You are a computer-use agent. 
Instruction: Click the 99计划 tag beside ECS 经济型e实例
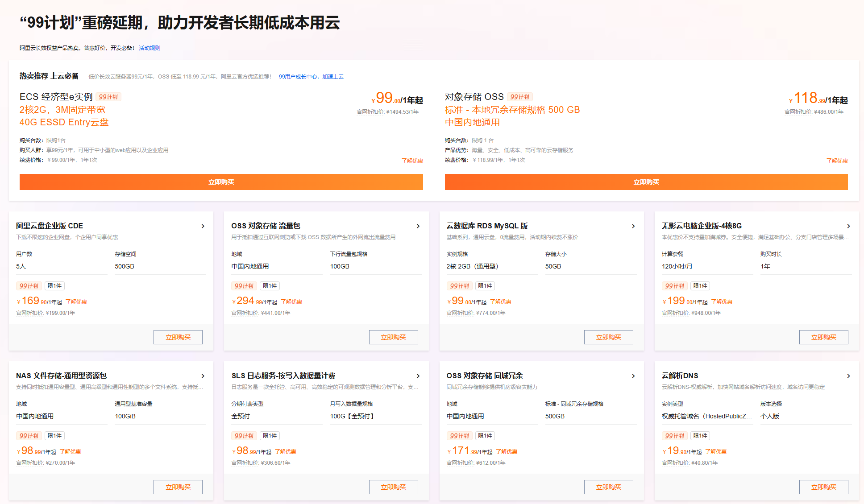108,97
